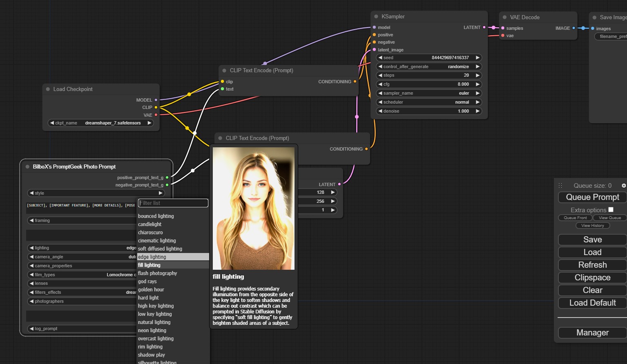Image resolution: width=627 pixels, height=364 pixels.
Task: Open the camera_angle dropdown
Action: pyautogui.click(x=82, y=257)
